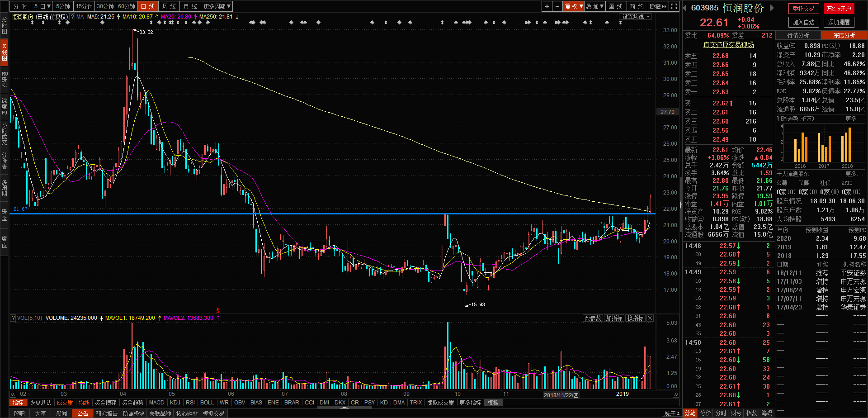868x418 pixels.
Task: Expand bottom panel with 展开 button
Action: click(x=672, y=413)
